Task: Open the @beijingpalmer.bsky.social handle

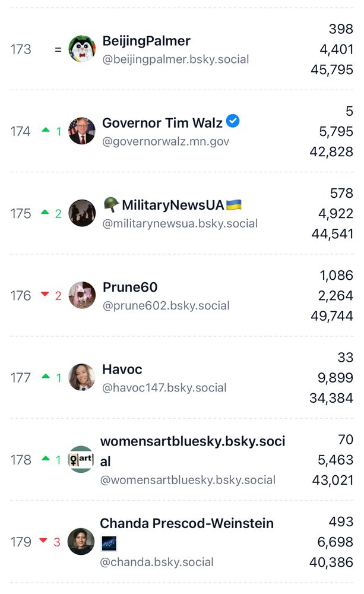Action: [x=176, y=59]
